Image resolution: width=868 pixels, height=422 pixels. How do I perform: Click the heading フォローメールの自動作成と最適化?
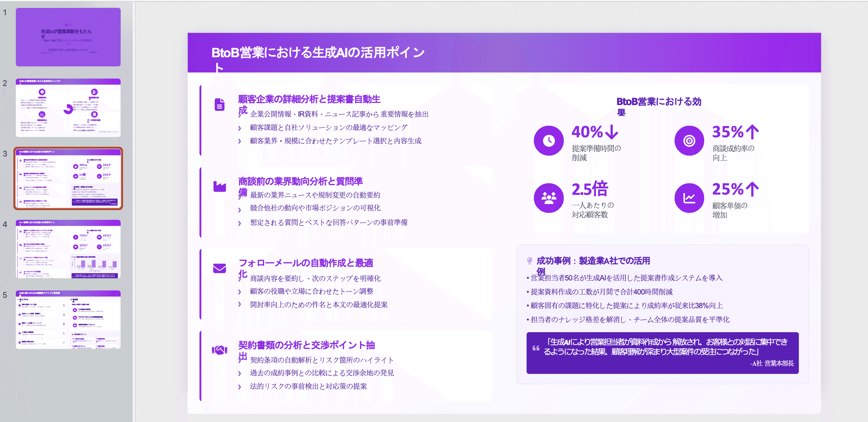305,269
